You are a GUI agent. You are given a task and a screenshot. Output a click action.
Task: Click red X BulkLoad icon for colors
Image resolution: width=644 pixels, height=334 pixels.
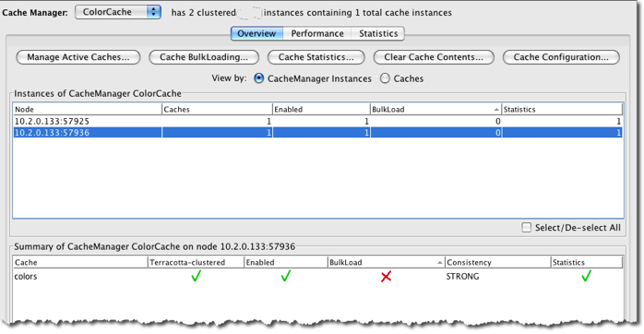[386, 277]
